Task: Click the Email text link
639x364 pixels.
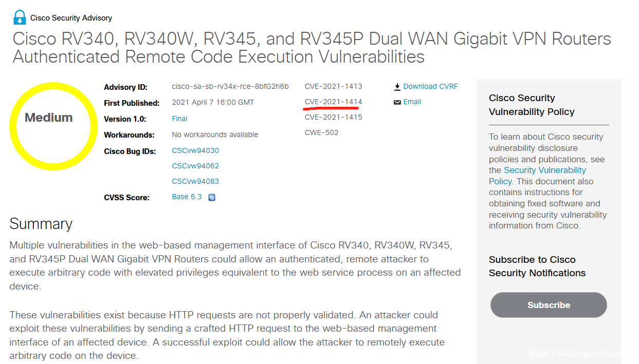Action: 412,102
